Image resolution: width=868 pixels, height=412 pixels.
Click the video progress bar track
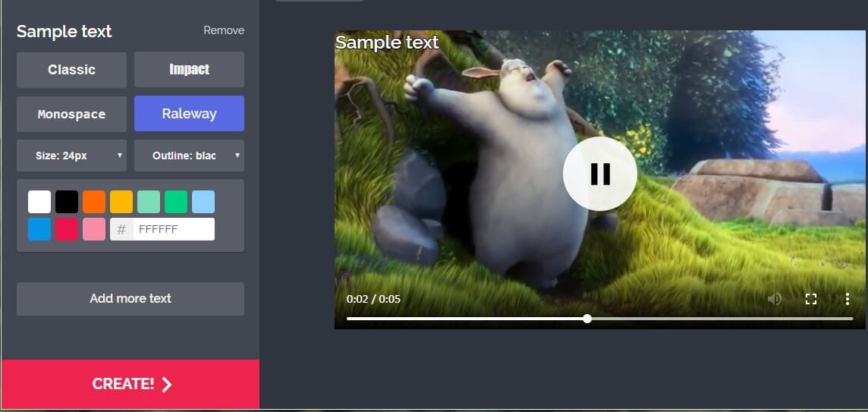pos(599,319)
